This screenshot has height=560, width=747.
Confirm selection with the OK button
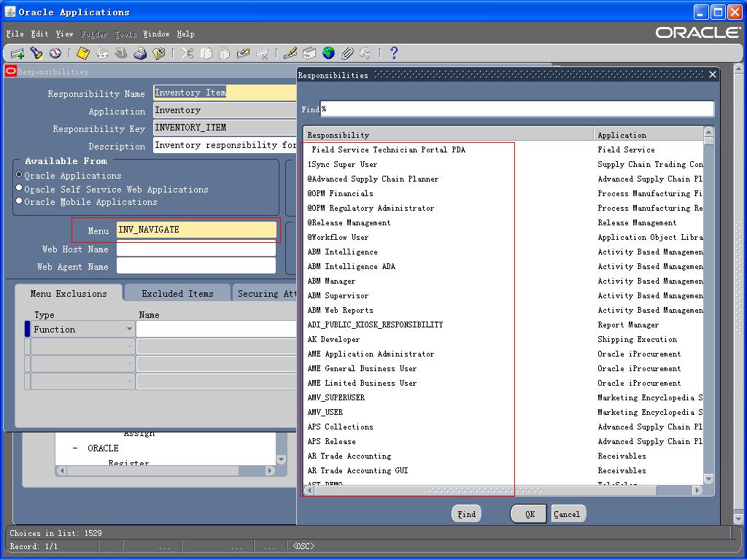pos(530,514)
